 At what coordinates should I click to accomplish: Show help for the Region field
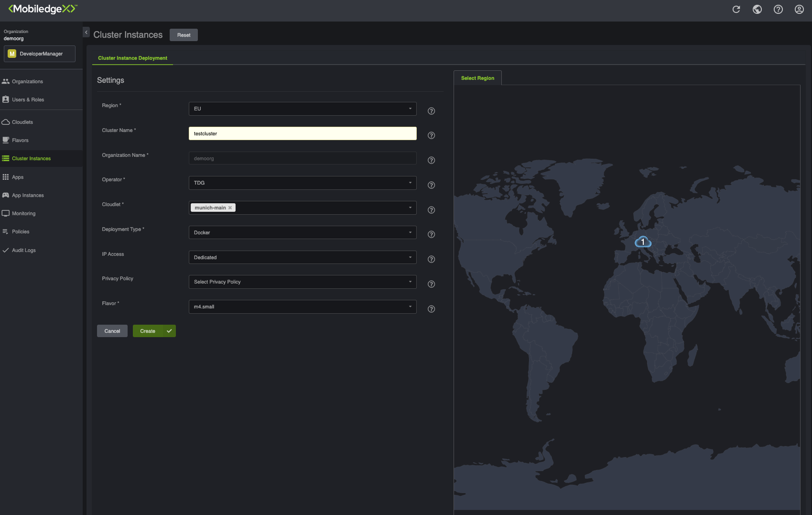[431, 111]
